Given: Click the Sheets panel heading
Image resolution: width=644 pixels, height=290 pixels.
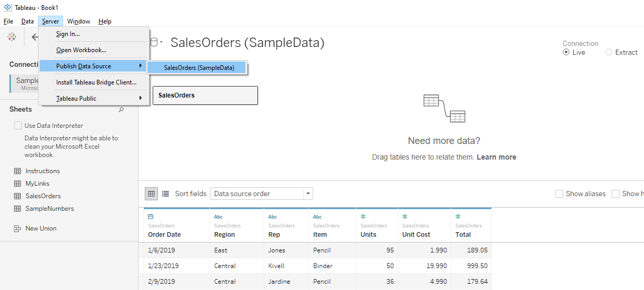Looking at the screenshot, I should [21, 110].
